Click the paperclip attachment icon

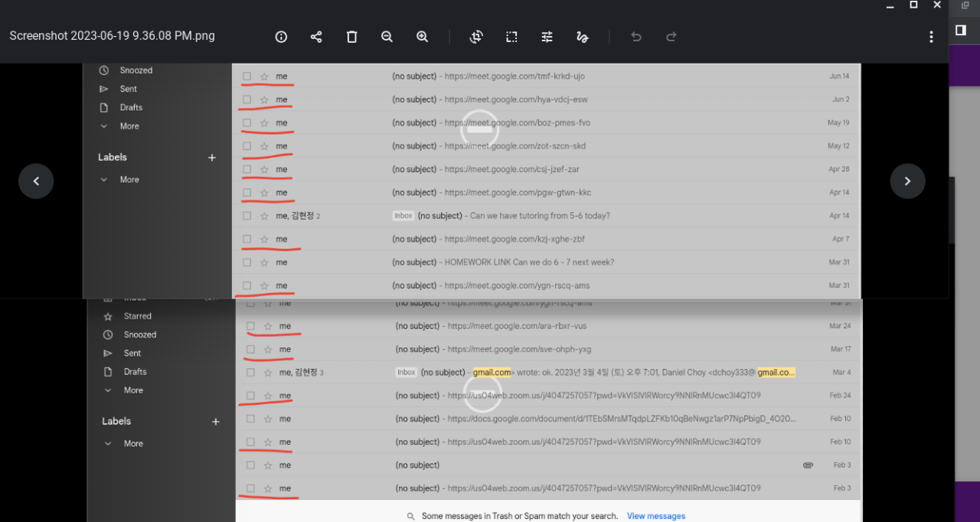coord(808,465)
